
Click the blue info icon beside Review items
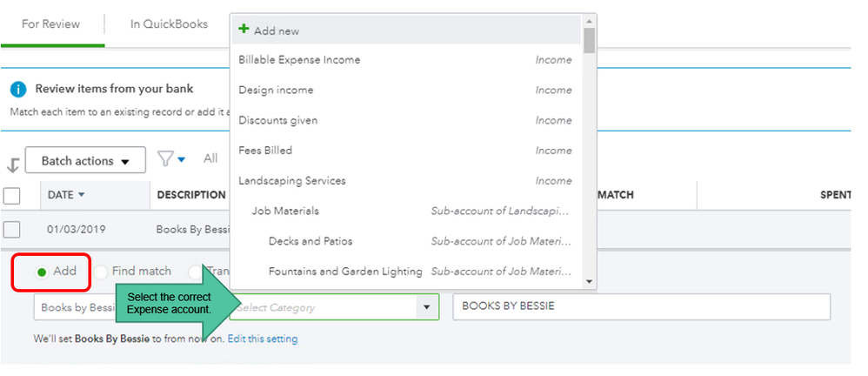pyautogui.click(x=18, y=90)
